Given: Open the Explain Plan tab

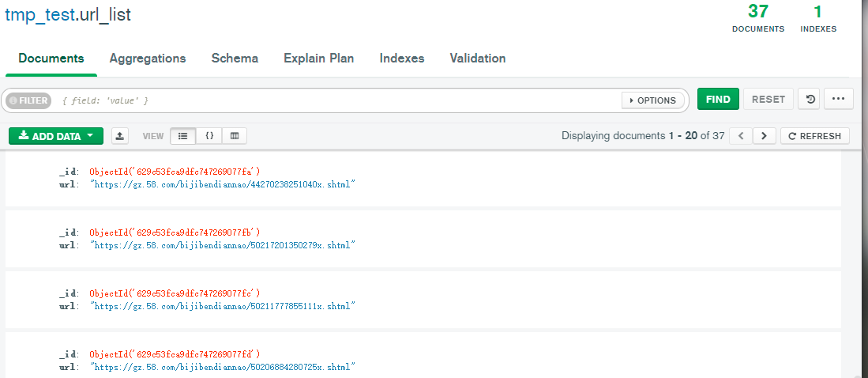Looking at the screenshot, I should point(319,59).
